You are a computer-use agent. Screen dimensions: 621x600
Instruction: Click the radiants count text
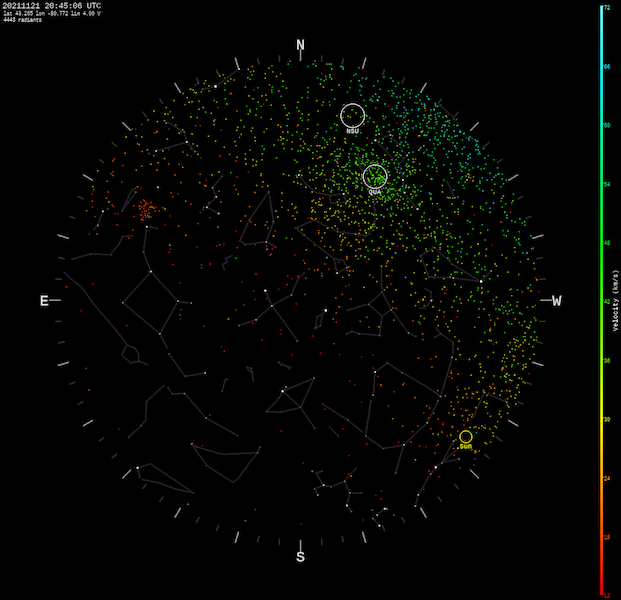point(23,20)
